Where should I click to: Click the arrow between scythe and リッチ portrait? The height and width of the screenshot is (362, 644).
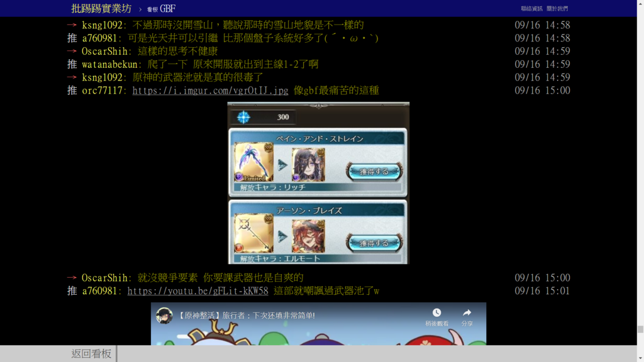click(282, 165)
